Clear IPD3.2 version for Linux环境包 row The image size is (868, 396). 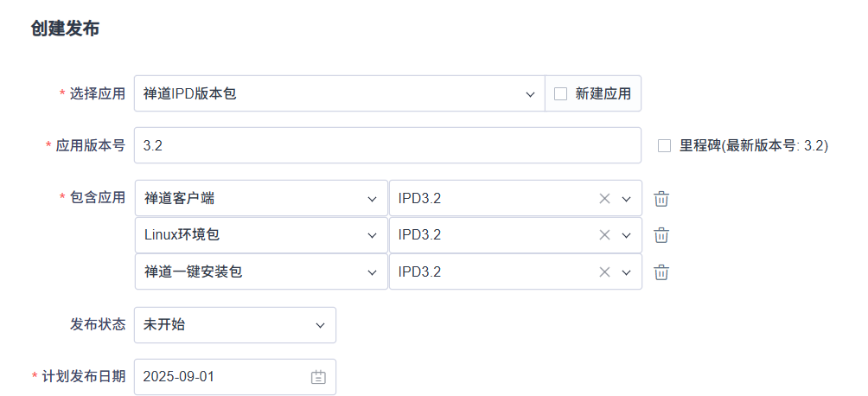pos(604,235)
